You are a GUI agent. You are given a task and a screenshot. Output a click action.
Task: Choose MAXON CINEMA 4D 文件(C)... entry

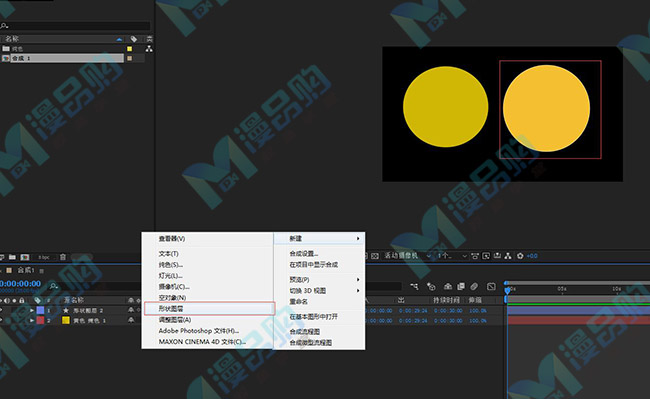click(207, 342)
